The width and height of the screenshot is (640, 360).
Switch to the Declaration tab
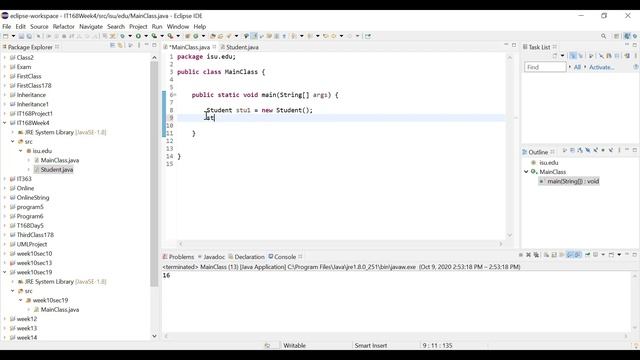[247, 257]
